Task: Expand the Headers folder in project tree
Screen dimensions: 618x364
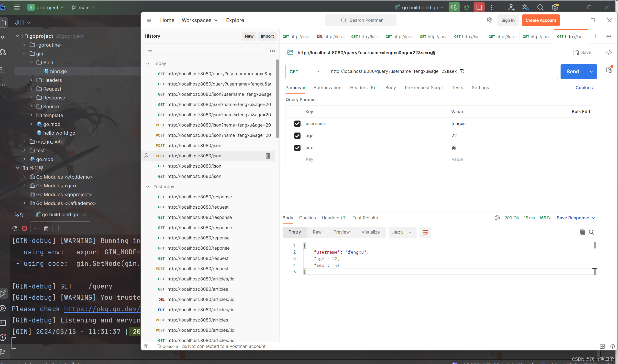Action: 32,80
